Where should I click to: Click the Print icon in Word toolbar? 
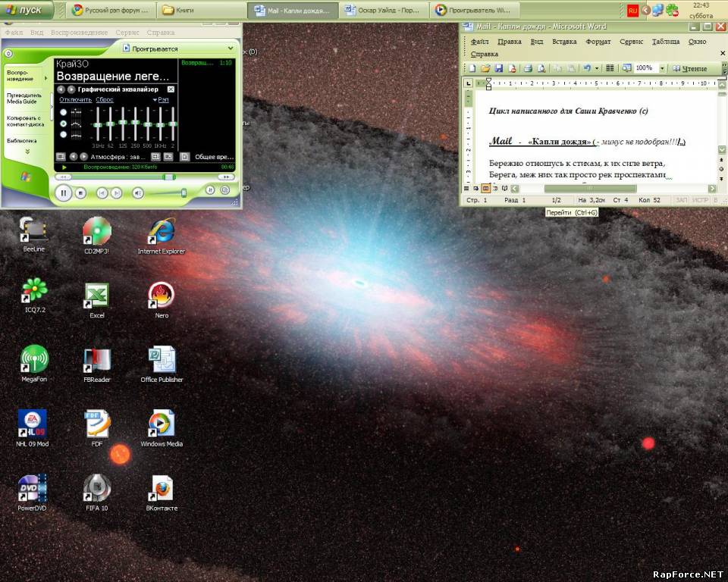tap(528, 68)
